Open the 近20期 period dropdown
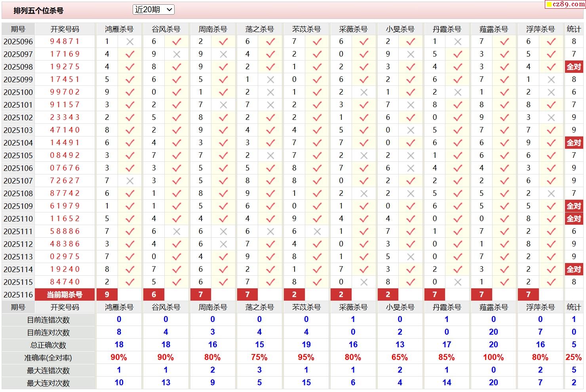Viewport: 586px width, 392px height. [x=153, y=10]
